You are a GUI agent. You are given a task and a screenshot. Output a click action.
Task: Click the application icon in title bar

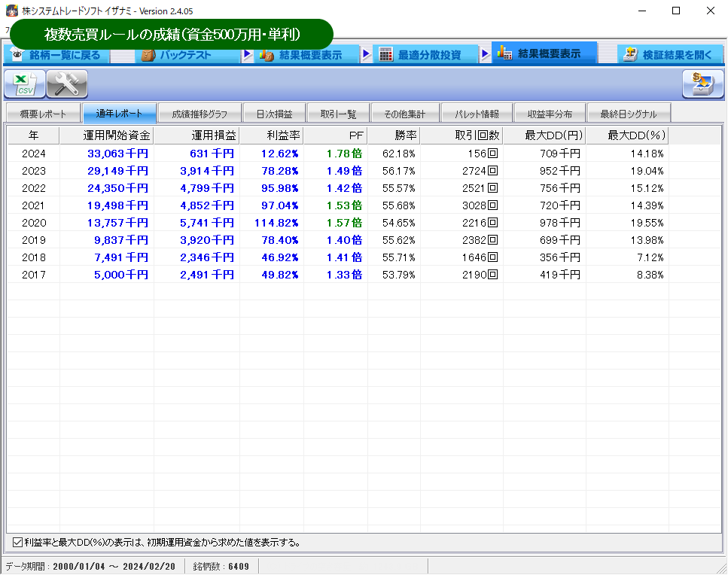(11, 11)
